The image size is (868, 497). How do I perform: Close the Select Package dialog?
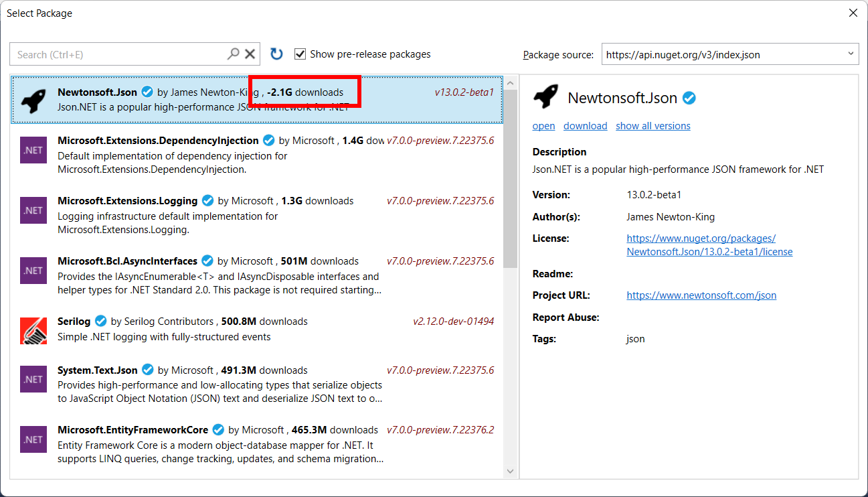tap(853, 13)
